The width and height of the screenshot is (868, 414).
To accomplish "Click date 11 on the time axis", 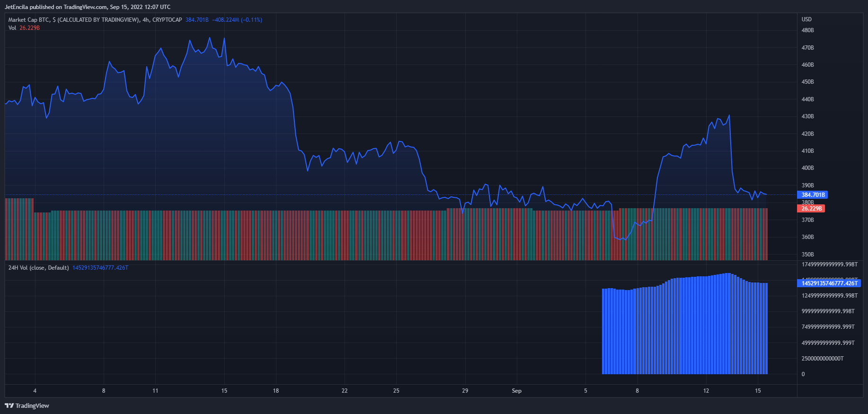I will [155, 391].
